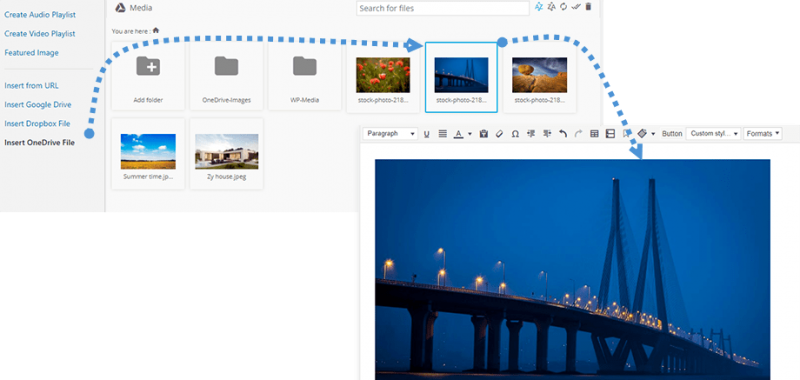The height and width of the screenshot is (380, 800).
Task: Click the decrease indent icon
Action: tap(531, 134)
